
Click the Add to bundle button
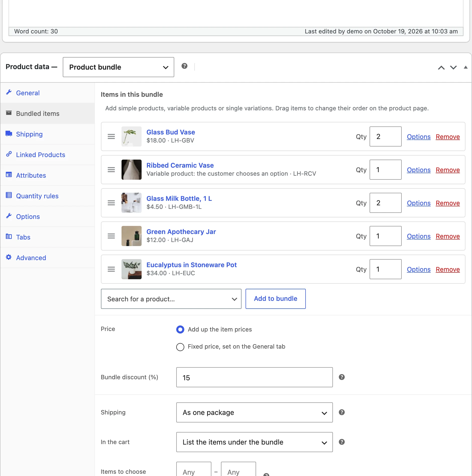pyautogui.click(x=276, y=299)
